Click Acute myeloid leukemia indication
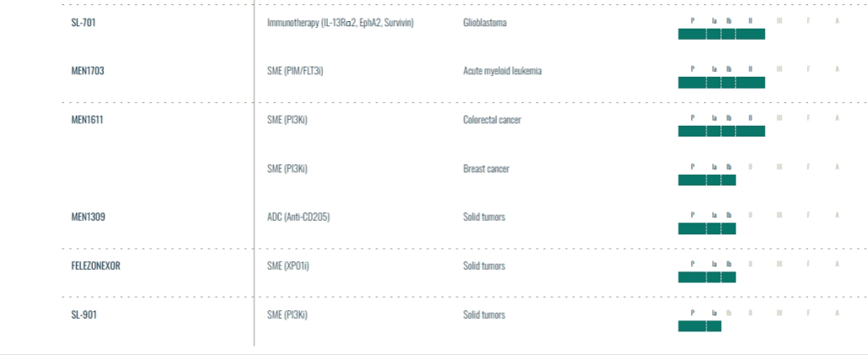Image resolution: width=868 pixels, height=355 pixels. point(502,72)
